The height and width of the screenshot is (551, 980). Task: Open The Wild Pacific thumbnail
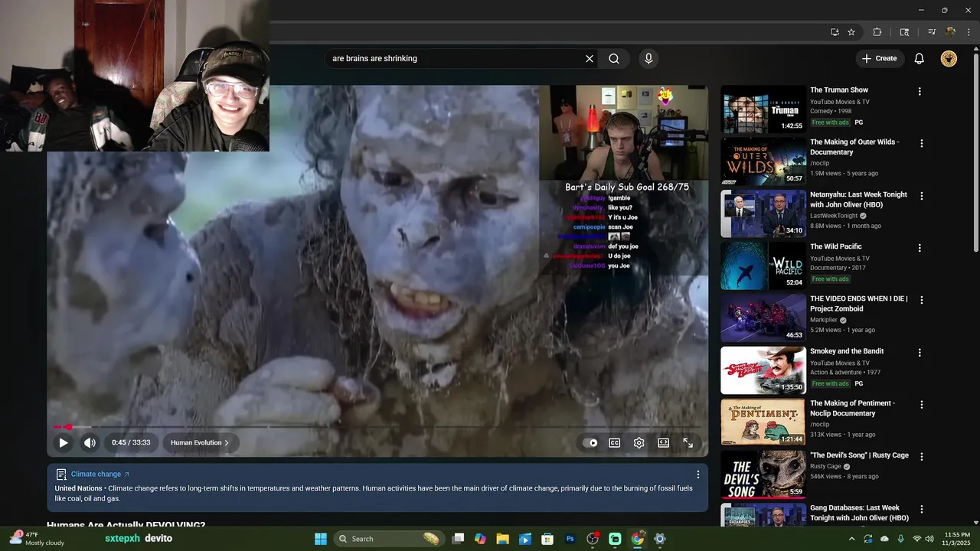tap(763, 266)
